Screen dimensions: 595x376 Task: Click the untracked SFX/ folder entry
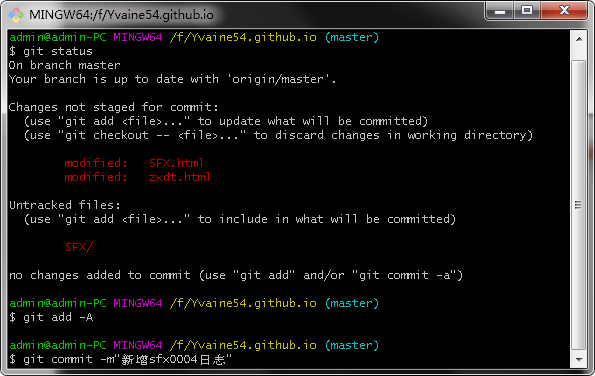click(x=79, y=247)
